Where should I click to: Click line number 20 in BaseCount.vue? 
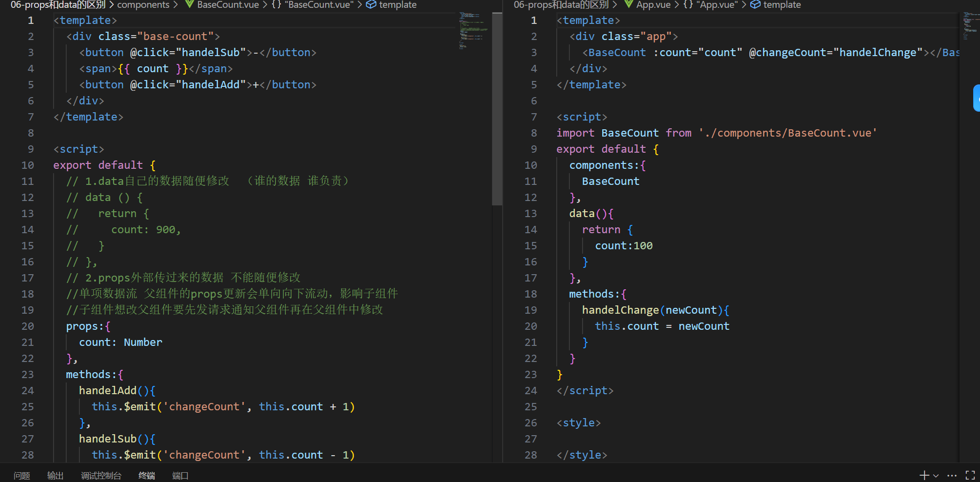coord(28,326)
